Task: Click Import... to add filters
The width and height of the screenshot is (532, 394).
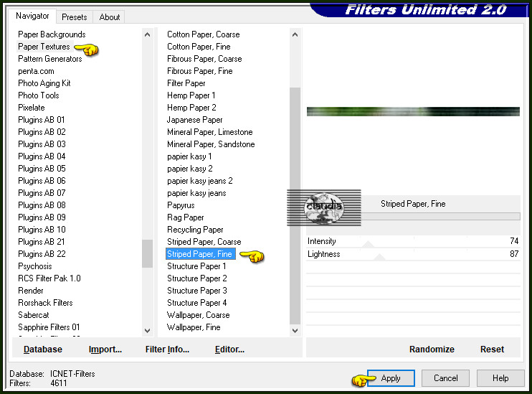Action: click(x=105, y=350)
